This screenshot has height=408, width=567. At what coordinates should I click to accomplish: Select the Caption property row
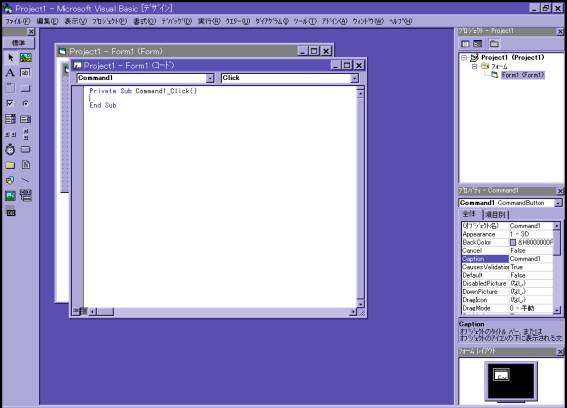[507, 259]
